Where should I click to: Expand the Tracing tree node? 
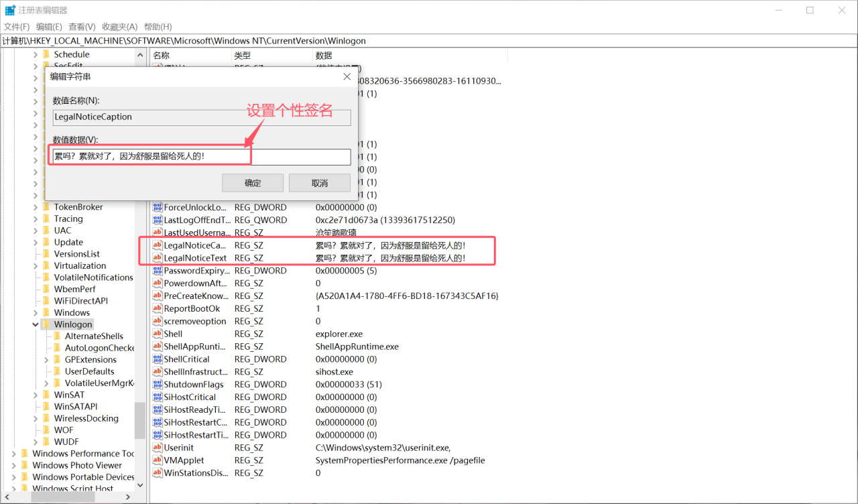pyautogui.click(x=36, y=218)
